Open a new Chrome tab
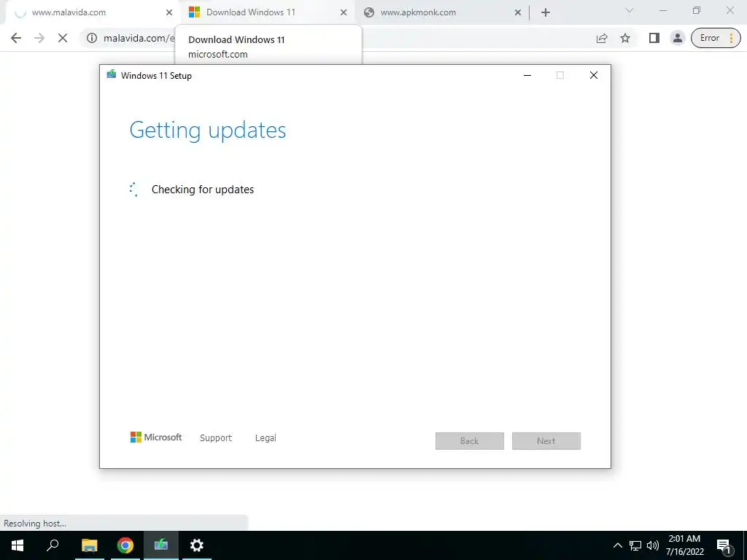 (546, 12)
